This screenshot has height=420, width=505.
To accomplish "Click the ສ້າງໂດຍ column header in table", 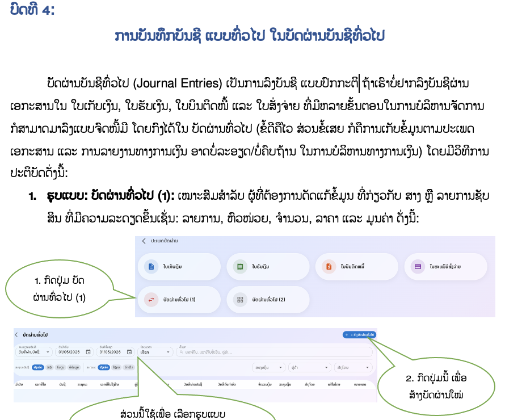I will click(x=309, y=384).
